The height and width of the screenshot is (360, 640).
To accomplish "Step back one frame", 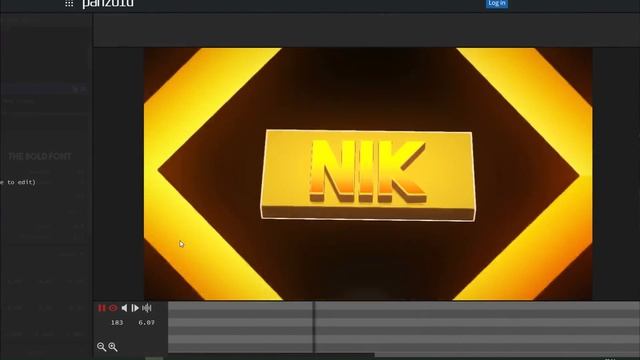I will coord(124,308).
